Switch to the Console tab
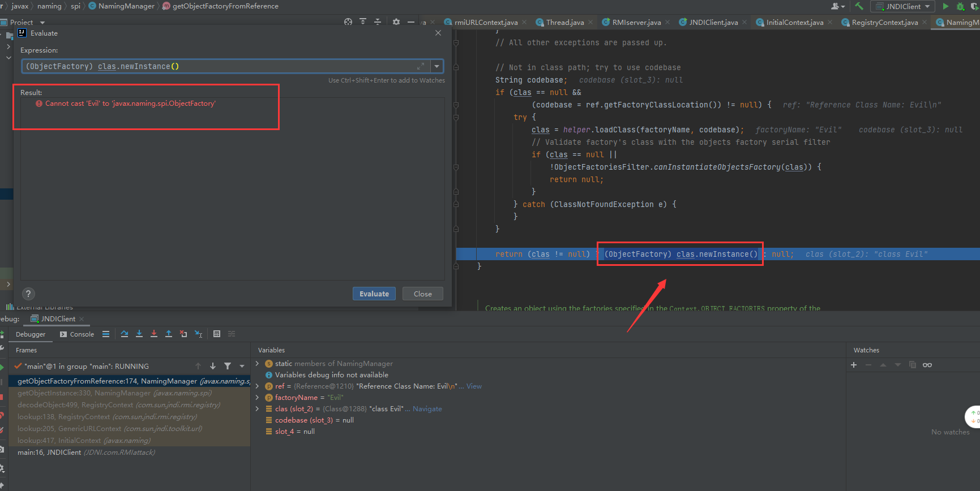Viewport: 980px width, 491px height. (x=77, y=334)
